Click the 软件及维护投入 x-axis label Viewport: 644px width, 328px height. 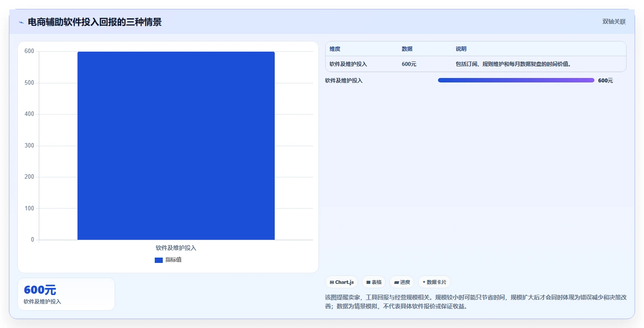(176, 248)
